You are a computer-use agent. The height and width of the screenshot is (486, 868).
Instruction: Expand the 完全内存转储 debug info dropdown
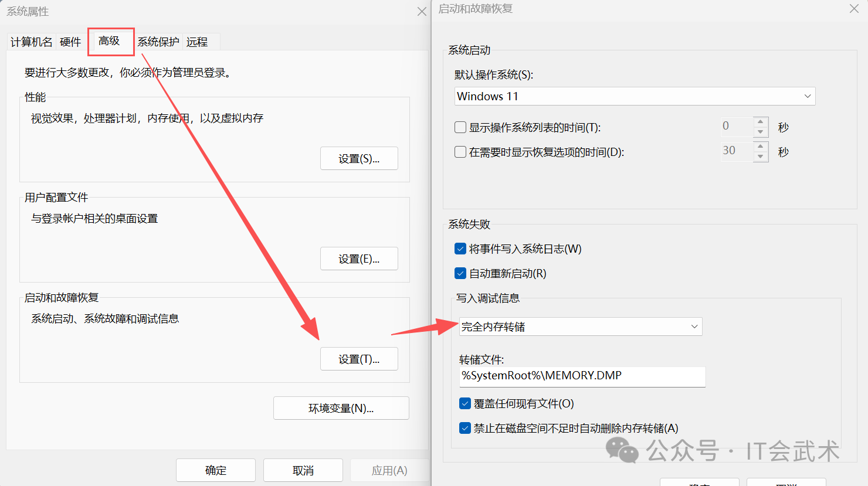[x=581, y=327]
